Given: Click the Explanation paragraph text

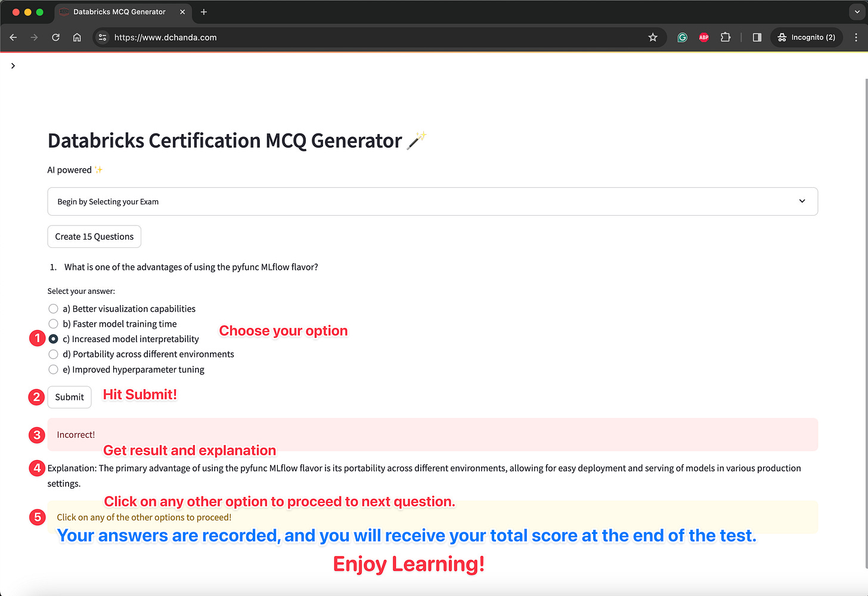Looking at the screenshot, I should tap(424, 476).
